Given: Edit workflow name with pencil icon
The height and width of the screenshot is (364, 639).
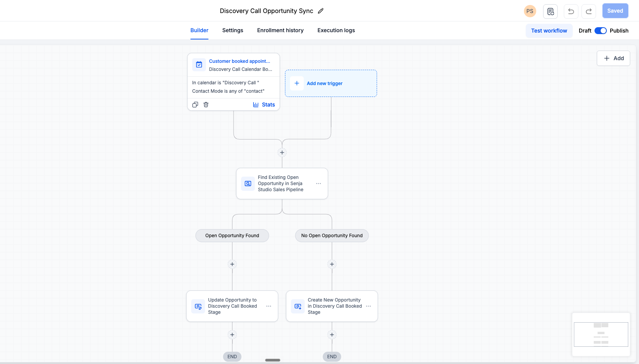Looking at the screenshot, I should point(321,11).
